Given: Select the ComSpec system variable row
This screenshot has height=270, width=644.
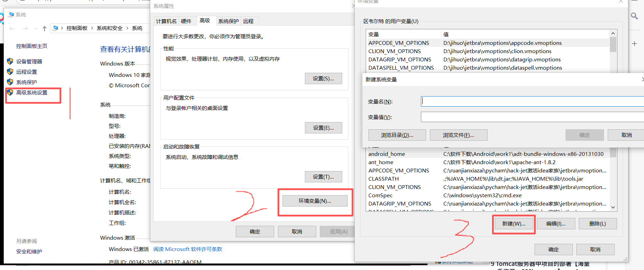Looking at the screenshot, I should point(488,195).
